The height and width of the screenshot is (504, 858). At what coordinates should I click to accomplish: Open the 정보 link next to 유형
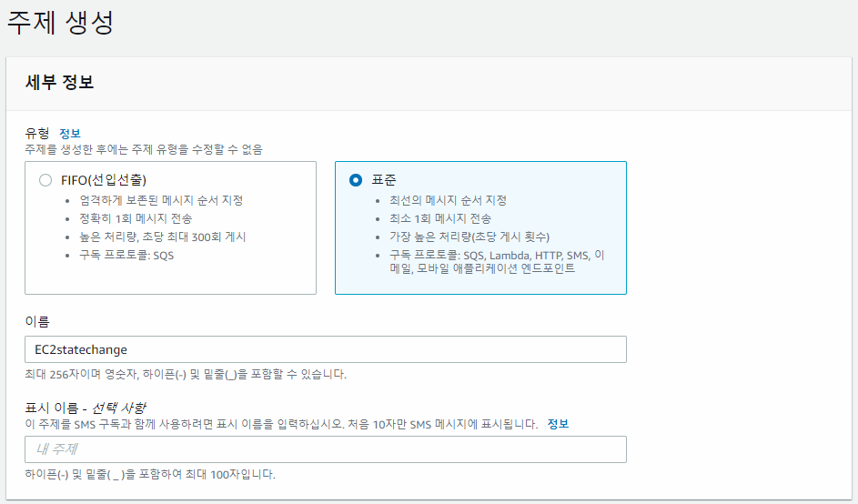click(70, 133)
